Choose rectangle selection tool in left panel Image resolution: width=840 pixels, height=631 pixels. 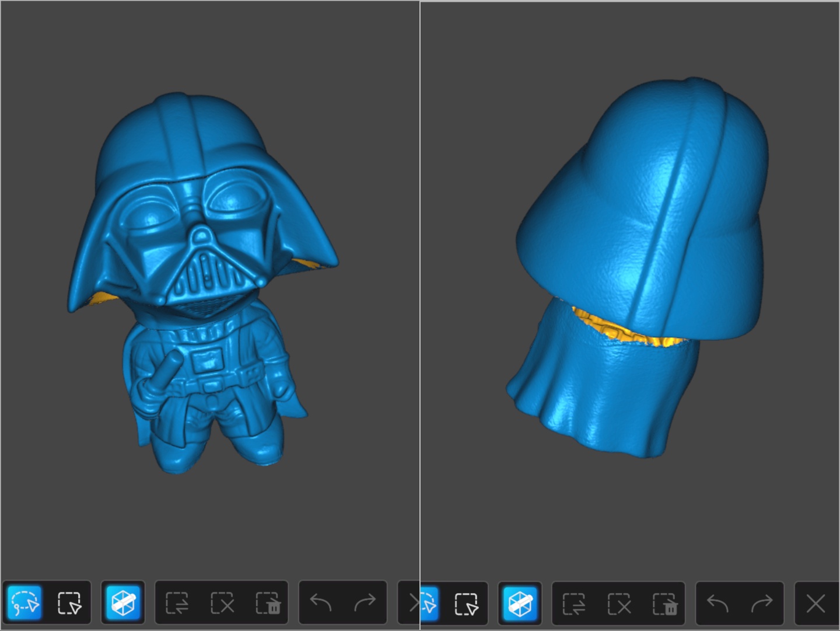tap(69, 603)
